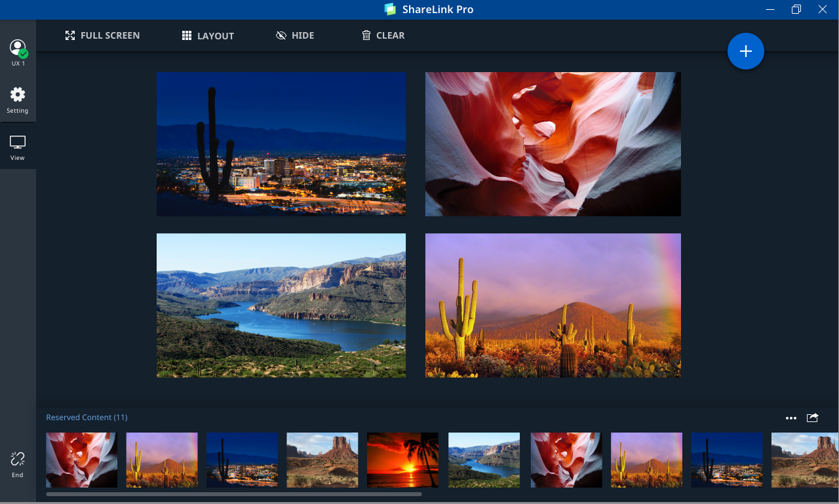839x504 pixels.
Task: Click the UX 1 user profile icon
Action: coord(18,49)
